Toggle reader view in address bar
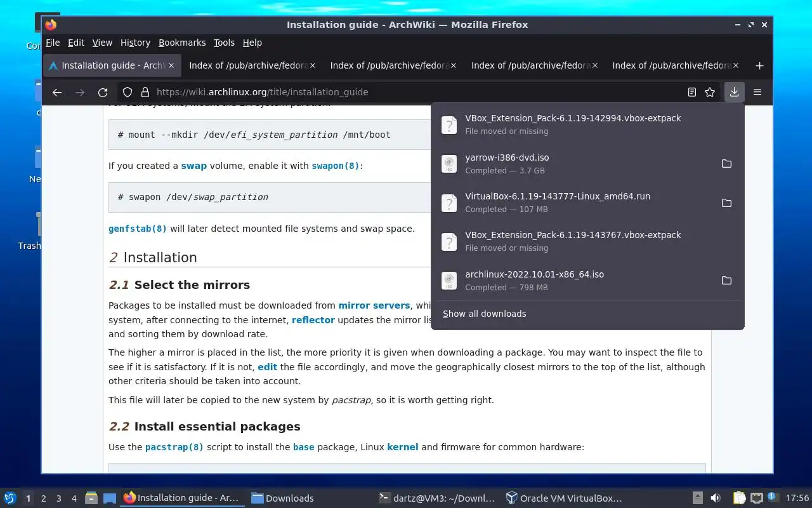Image resolution: width=812 pixels, height=508 pixels. (x=692, y=92)
